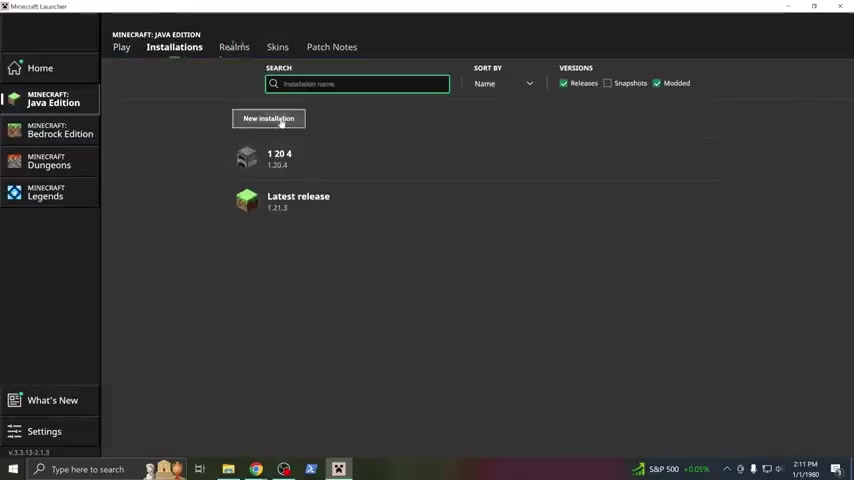
Task: Open Minecraft Dungeons from sidebar
Action: click(x=50, y=161)
